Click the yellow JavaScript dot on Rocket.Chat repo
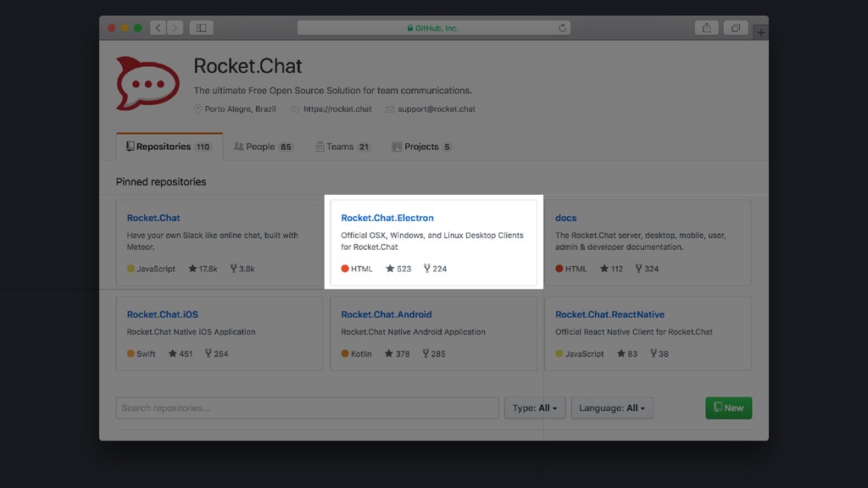The image size is (868, 488). click(x=131, y=269)
